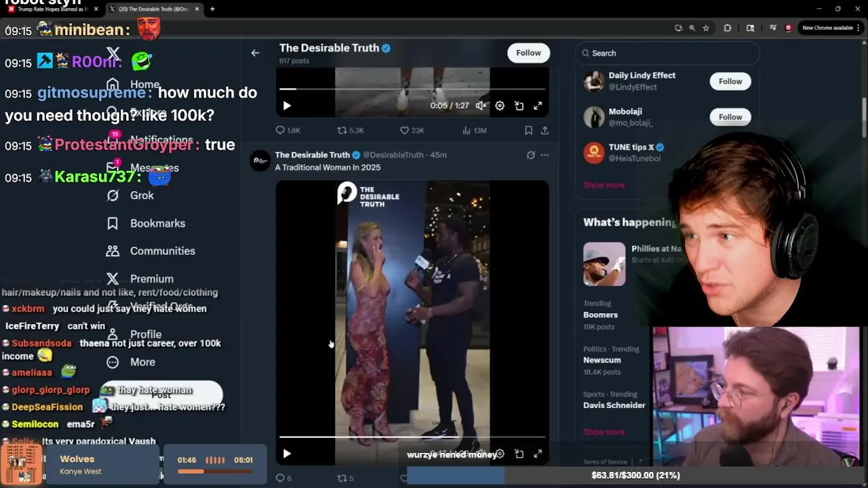Screen dimensions: 868x488
Task: Click the @DesirableTruth handle on the 45m post
Action: pyautogui.click(x=393, y=155)
